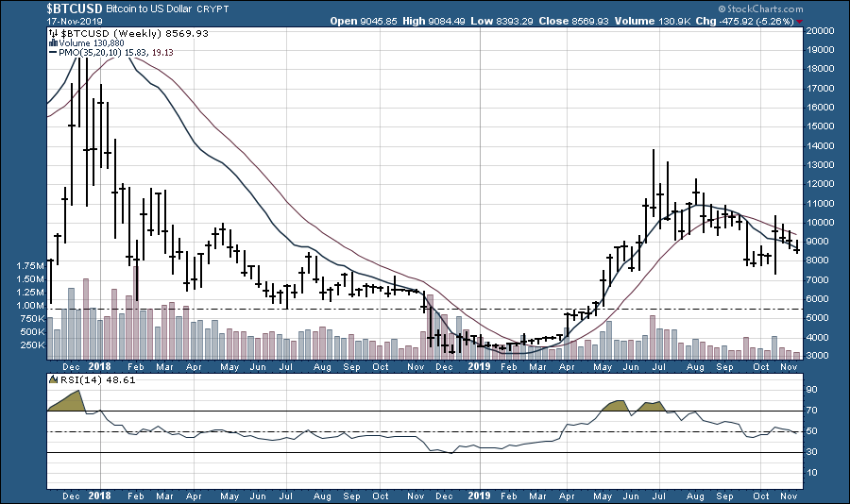This screenshot has height=504, width=850.
Task: Click the RSI(14) 48.61 indicator label
Action: tap(87, 380)
